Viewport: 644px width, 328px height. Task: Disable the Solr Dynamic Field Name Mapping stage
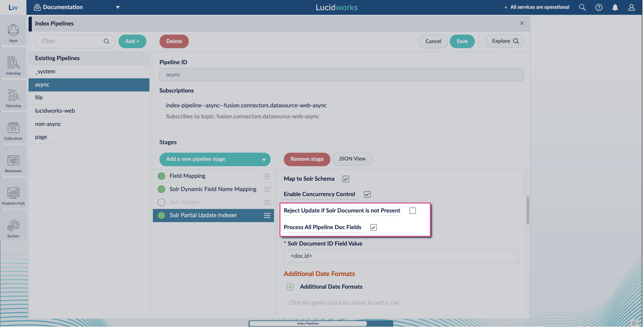click(x=161, y=189)
